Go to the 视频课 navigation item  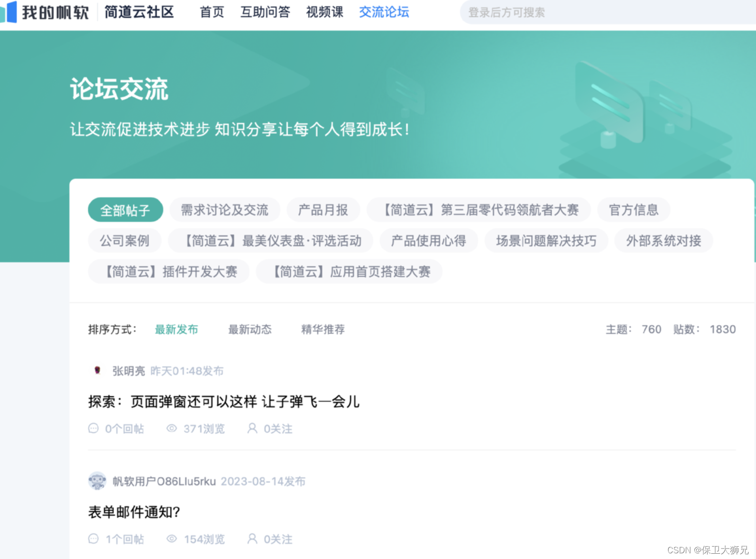point(325,12)
